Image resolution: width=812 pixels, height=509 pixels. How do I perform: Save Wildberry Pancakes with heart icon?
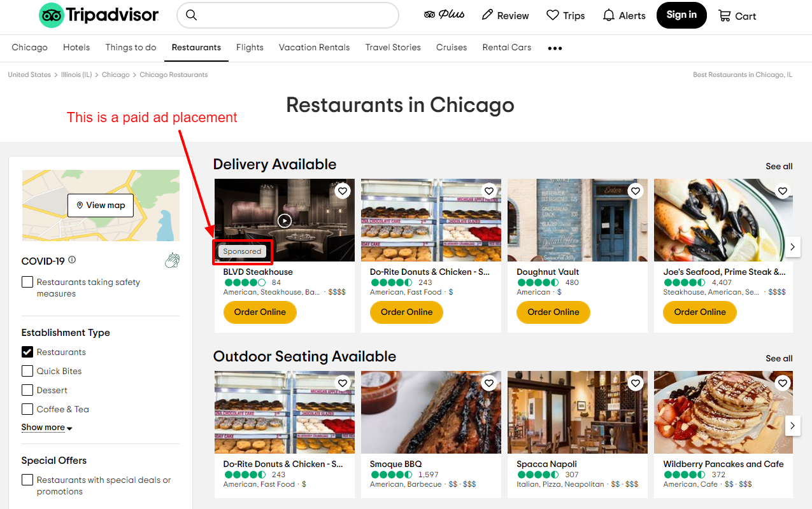783,383
